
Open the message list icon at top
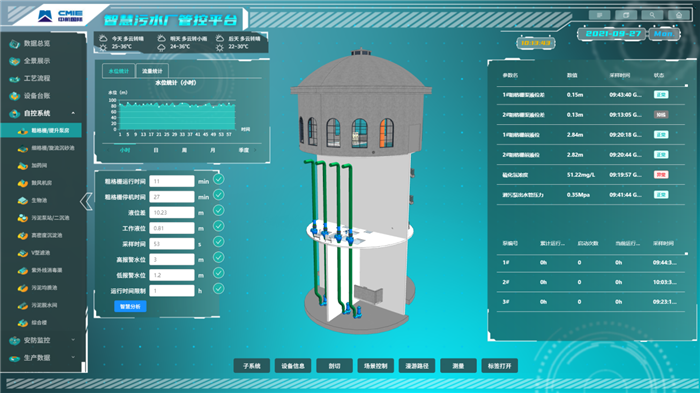[x=600, y=15]
